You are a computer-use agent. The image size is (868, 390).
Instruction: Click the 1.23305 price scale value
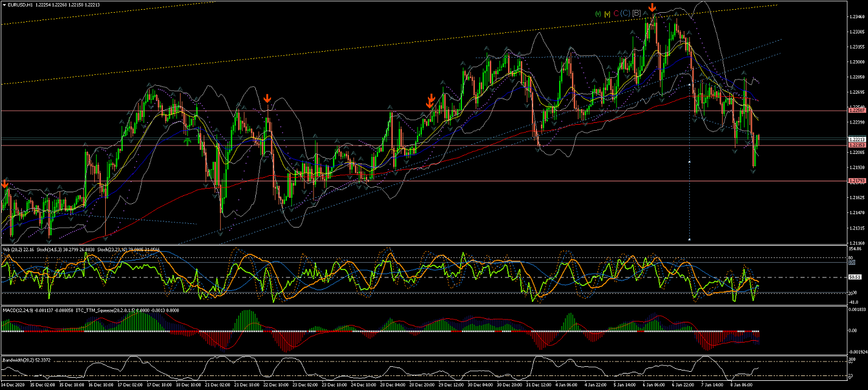point(857,32)
